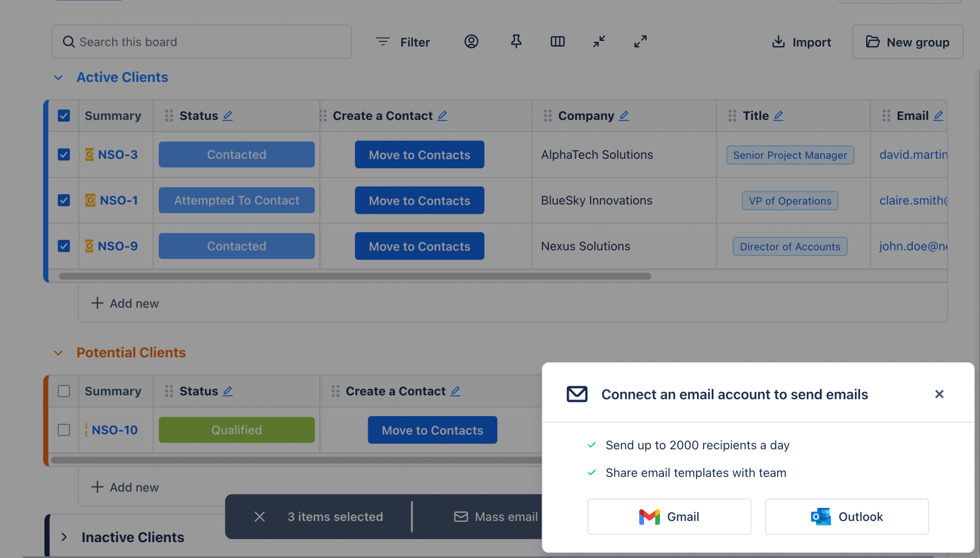Edit the Status column with pencil icon
This screenshot has width=980, height=558.
(227, 115)
